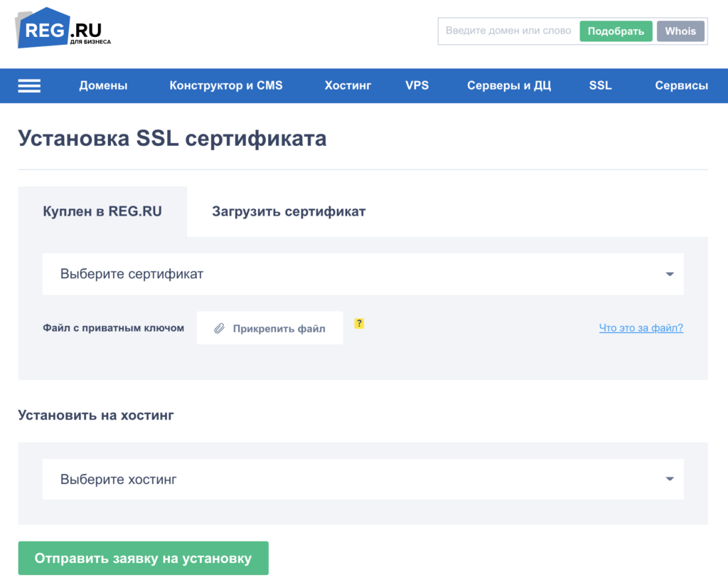Switch to the Куплен в REG.RU tab
The image size is (728, 582).
coord(102,212)
